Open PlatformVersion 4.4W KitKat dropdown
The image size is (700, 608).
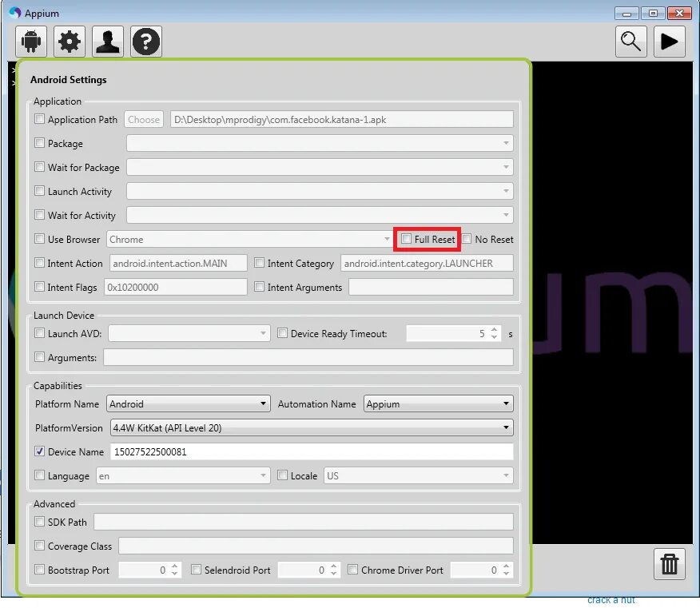click(312, 428)
